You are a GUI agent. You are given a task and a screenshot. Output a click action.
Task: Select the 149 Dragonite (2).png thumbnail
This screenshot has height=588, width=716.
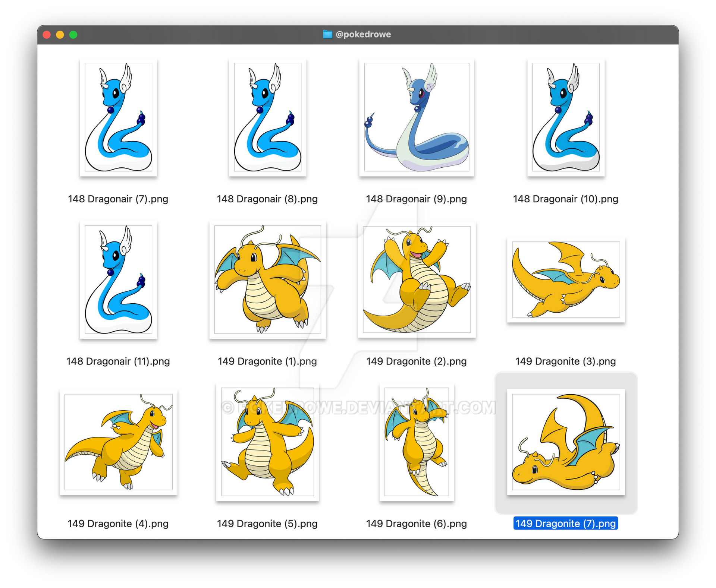pos(417,279)
